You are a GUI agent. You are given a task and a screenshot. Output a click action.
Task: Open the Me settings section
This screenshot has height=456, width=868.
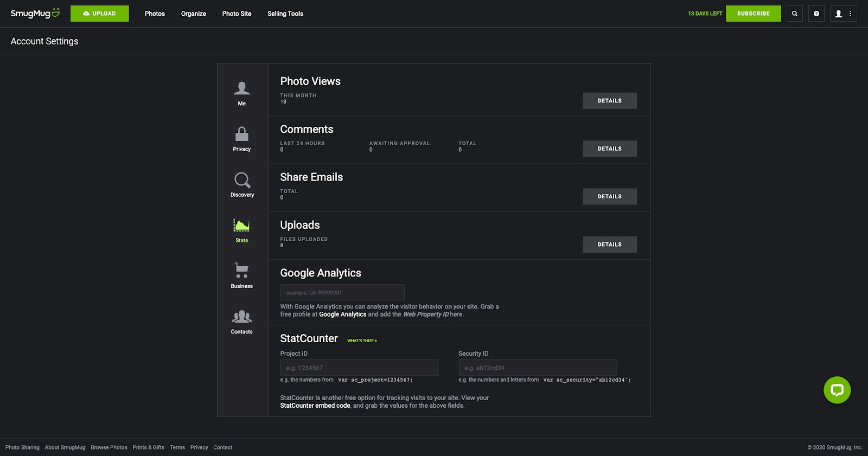coord(242,94)
